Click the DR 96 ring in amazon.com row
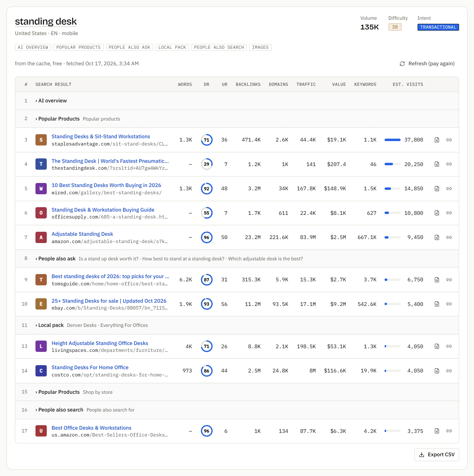This screenshot has width=474, height=476. (206, 237)
